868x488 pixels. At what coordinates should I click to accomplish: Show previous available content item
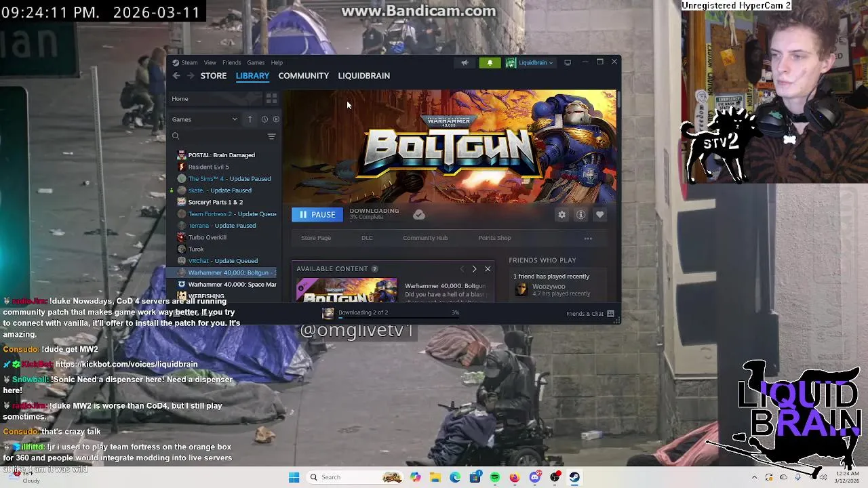462,269
